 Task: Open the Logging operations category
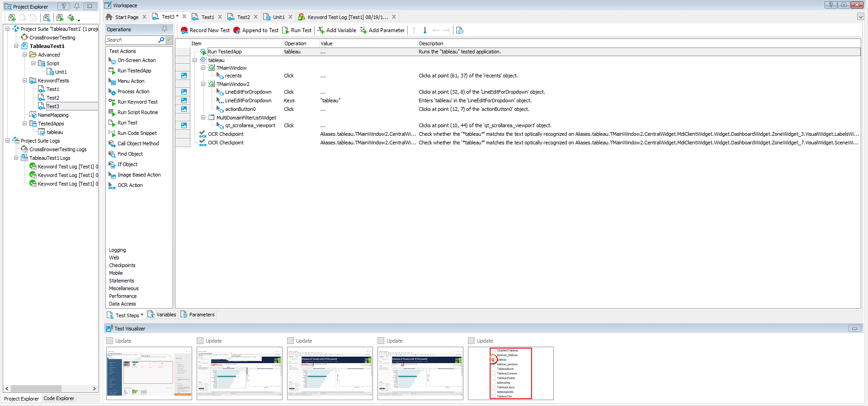118,250
